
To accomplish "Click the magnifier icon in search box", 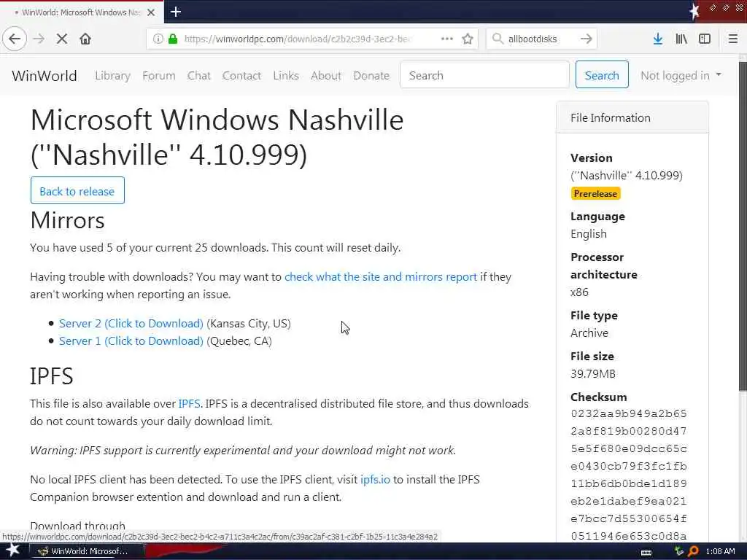I will (498, 39).
